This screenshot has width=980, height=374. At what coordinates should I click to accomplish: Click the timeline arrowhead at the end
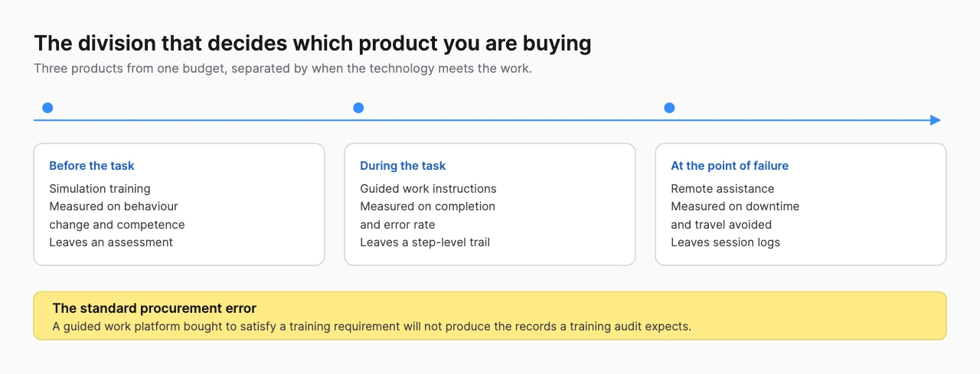[935, 120]
